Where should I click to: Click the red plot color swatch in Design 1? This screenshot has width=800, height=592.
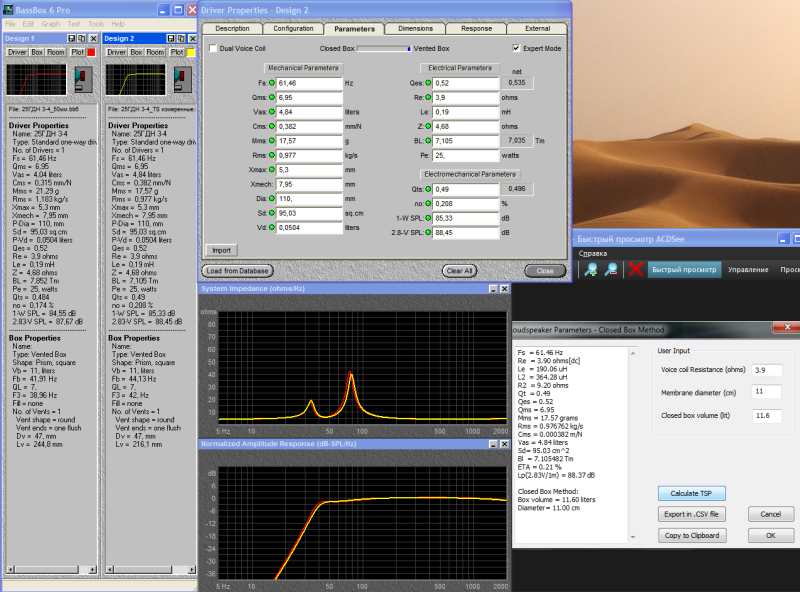coord(91,51)
